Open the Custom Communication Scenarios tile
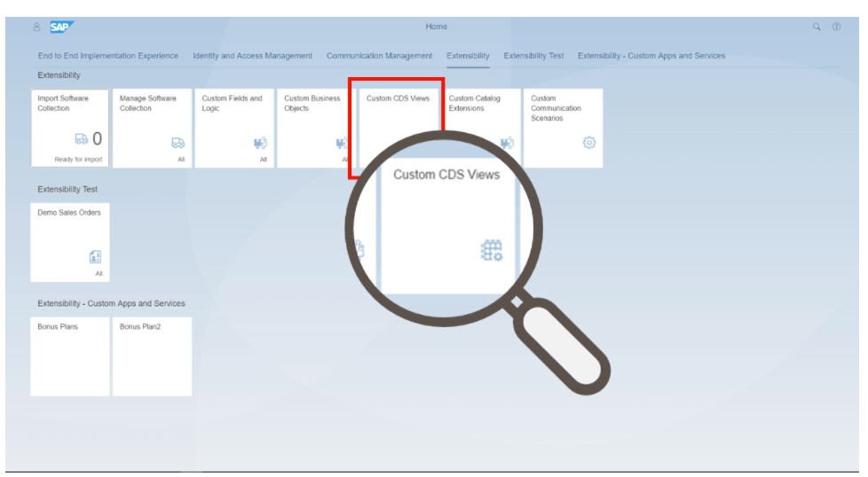This screenshot has width=868, height=477. click(x=563, y=129)
